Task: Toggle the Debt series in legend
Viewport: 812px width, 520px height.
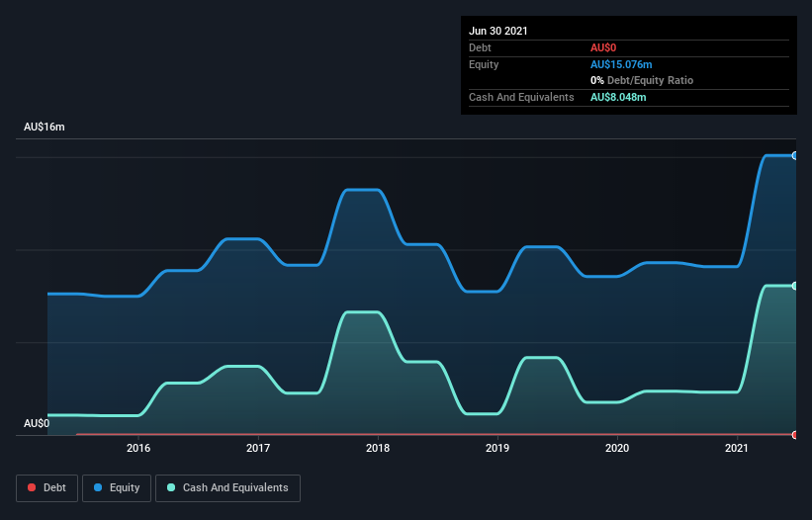Action: 48,487
